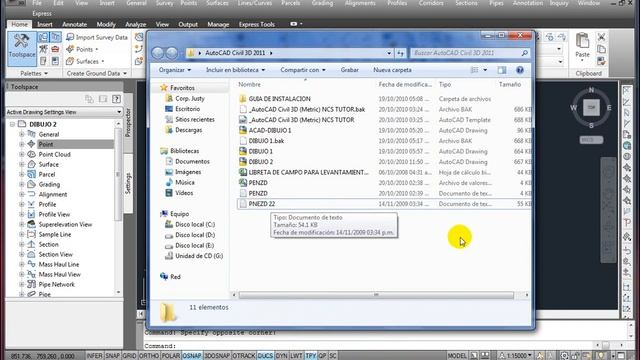Toggle SNAP mode in status bar
Screen dimensions: 640x360
coord(112,356)
